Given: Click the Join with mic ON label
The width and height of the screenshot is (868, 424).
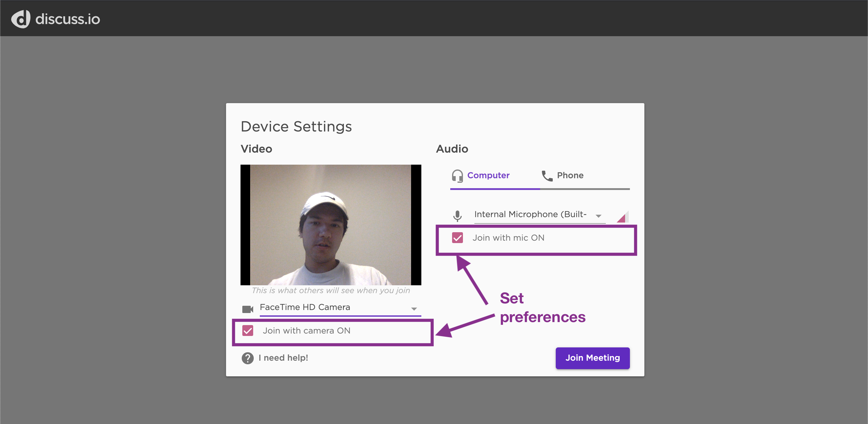Looking at the screenshot, I should click(x=508, y=238).
